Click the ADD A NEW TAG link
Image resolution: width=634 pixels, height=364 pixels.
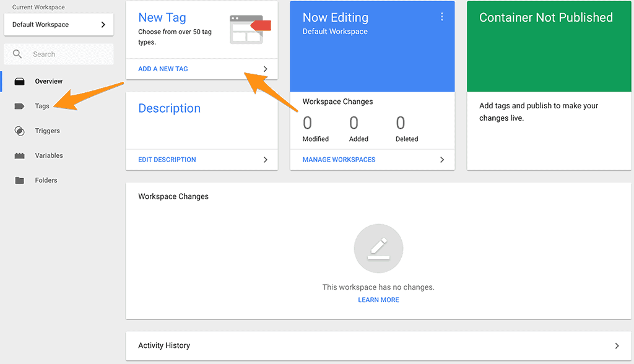point(163,69)
